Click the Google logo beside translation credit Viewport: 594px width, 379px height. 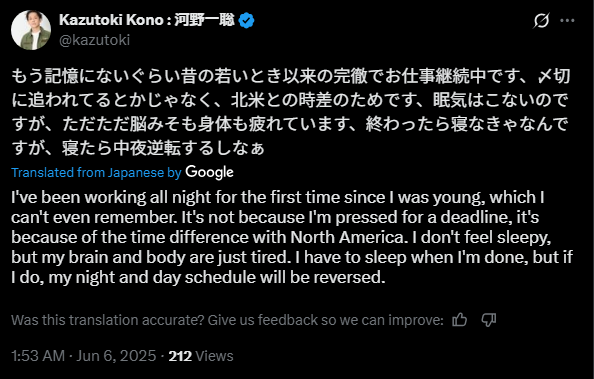[209, 172]
